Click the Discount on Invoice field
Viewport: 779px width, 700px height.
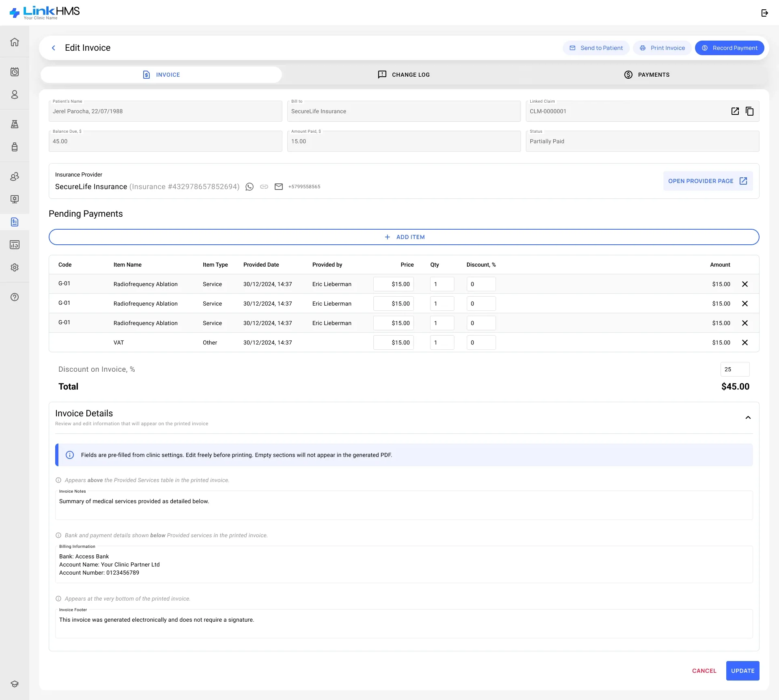pyautogui.click(x=735, y=369)
